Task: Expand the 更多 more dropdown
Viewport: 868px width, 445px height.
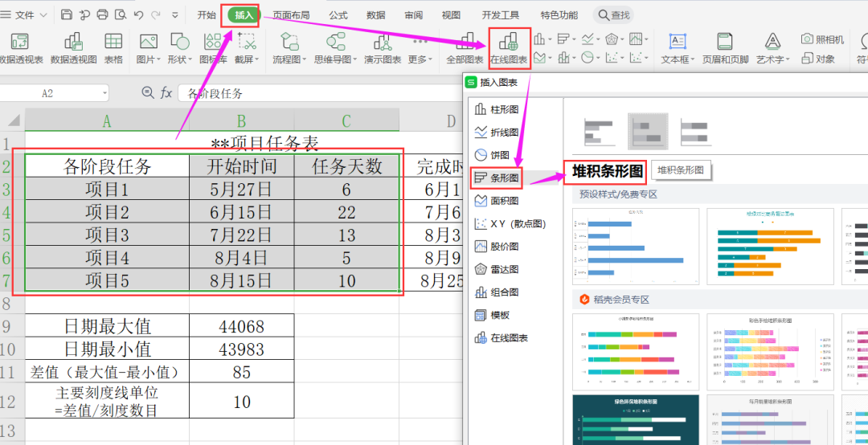Action: coord(430,59)
